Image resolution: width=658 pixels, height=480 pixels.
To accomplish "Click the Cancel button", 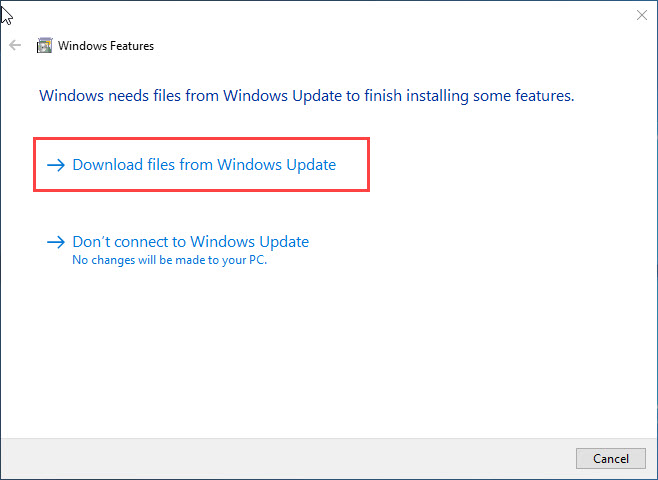I will (x=611, y=458).
